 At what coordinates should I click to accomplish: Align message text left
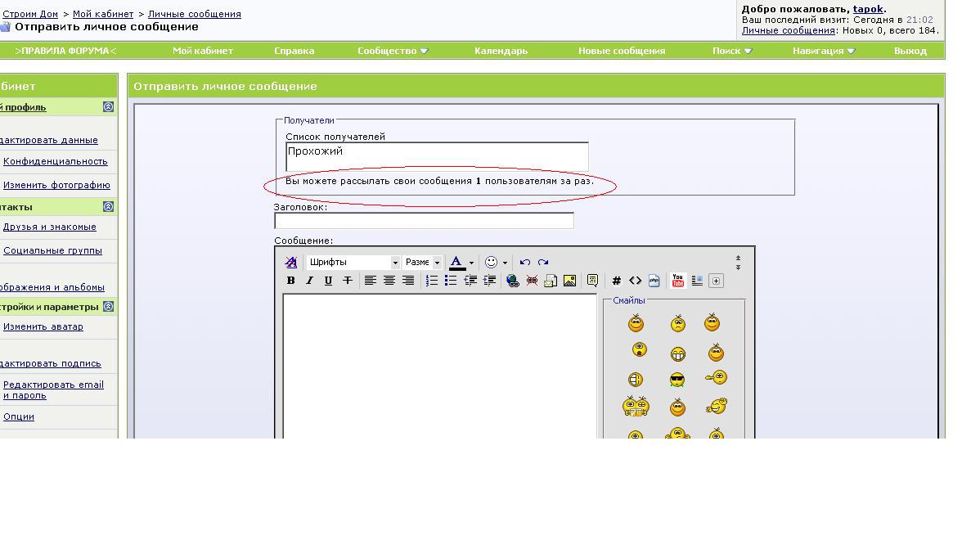(x=370, y=281)
